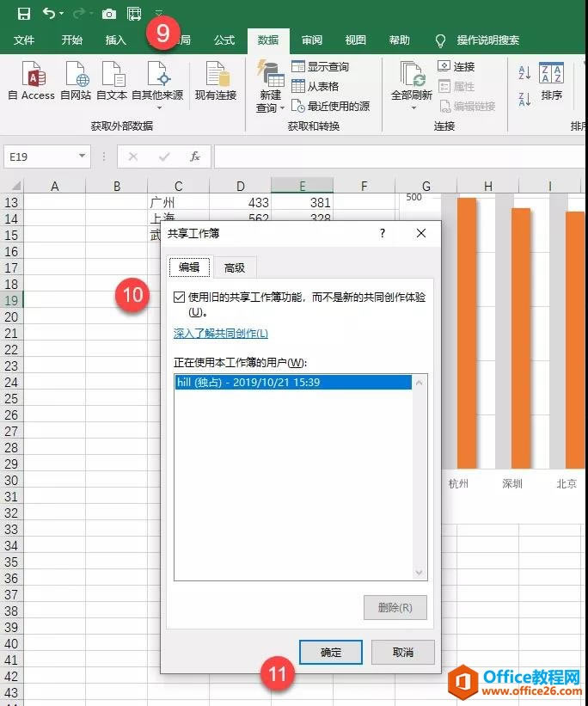Open the 文件 menu tab
Image resolution: width=588 pixels, height=706 pixels.
coord(24,40)
